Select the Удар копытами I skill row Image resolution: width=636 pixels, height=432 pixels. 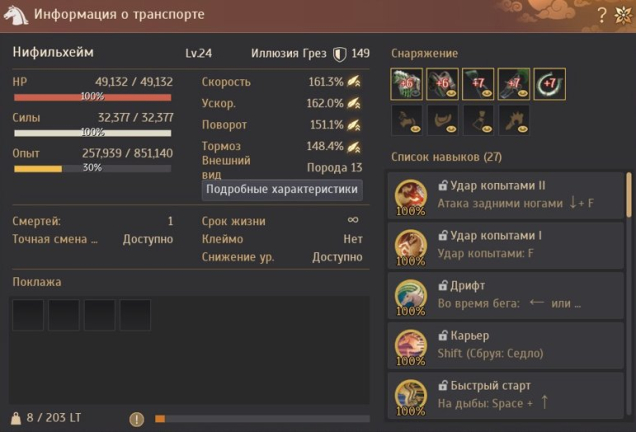(505, 245)
